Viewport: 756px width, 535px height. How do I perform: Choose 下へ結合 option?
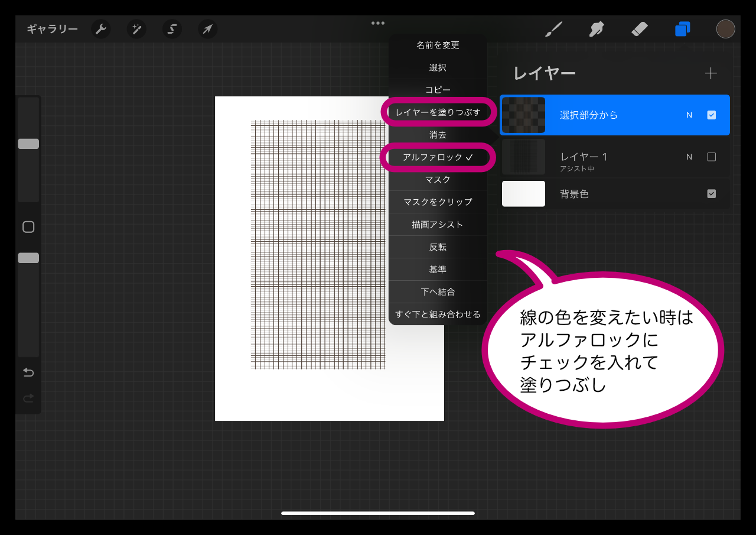[x=438, y=291]
